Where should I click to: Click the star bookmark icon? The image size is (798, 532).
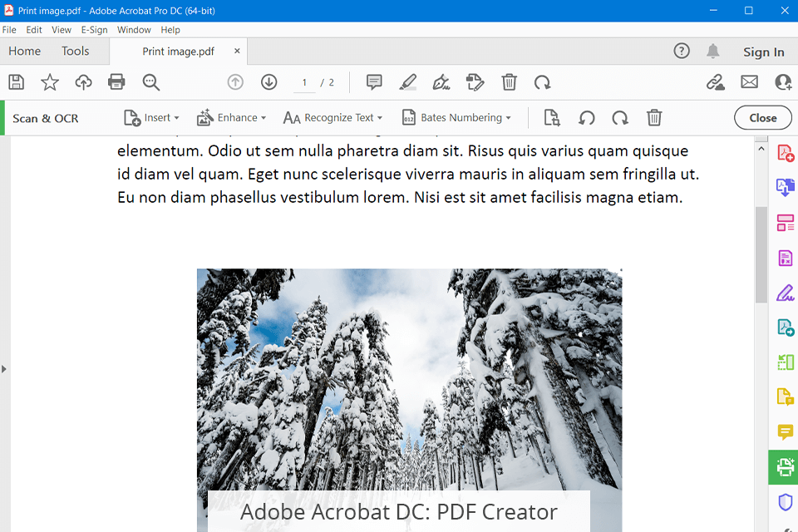50,82
